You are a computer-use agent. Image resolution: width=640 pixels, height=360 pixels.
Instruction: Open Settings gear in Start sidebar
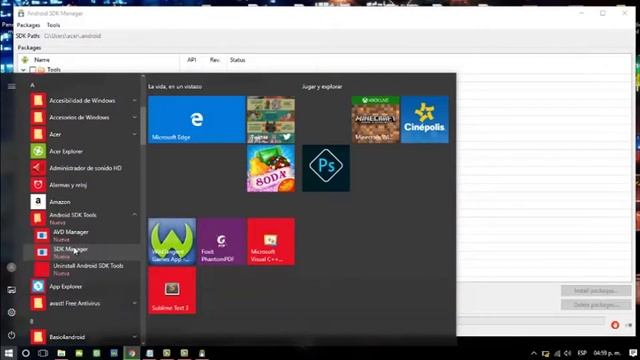click(11, 312)
